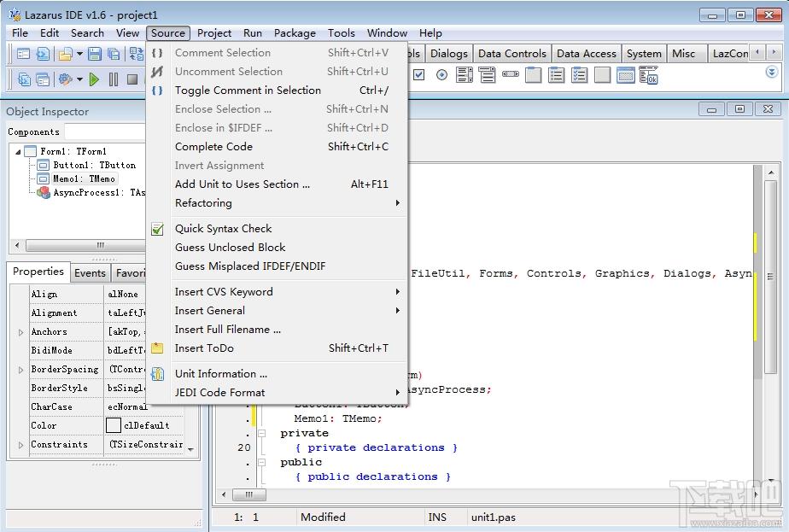Image resolution: width=789 pixels, height=532 pixels.
Task: Select the TPanel component in palette
Action: [x=602, y=75]
